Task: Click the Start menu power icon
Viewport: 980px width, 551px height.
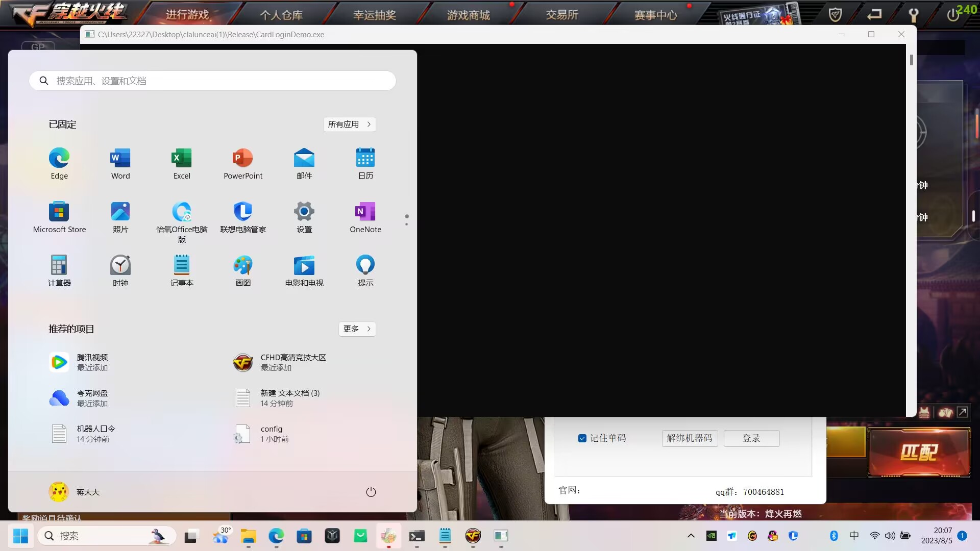Action: 371,492
